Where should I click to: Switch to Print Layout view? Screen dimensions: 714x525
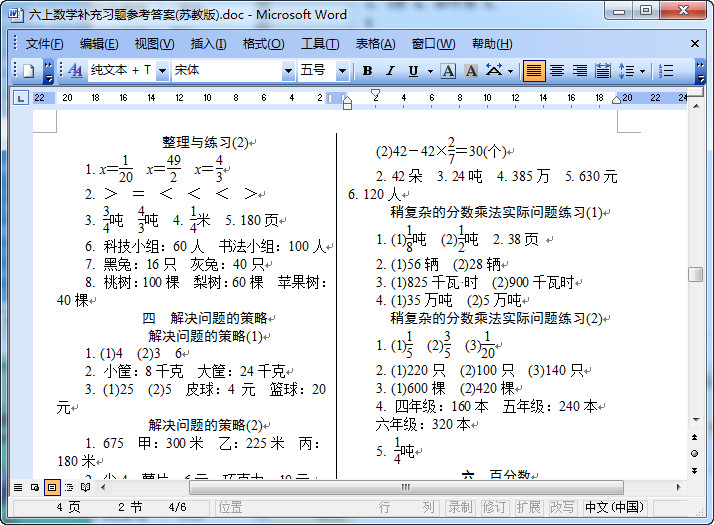coord(52,488)
